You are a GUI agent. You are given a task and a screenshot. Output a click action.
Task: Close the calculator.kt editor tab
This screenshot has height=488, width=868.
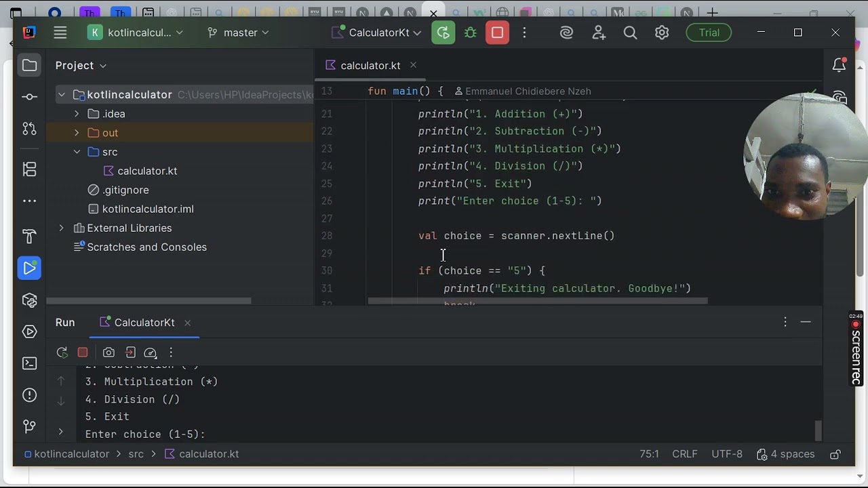413,65
